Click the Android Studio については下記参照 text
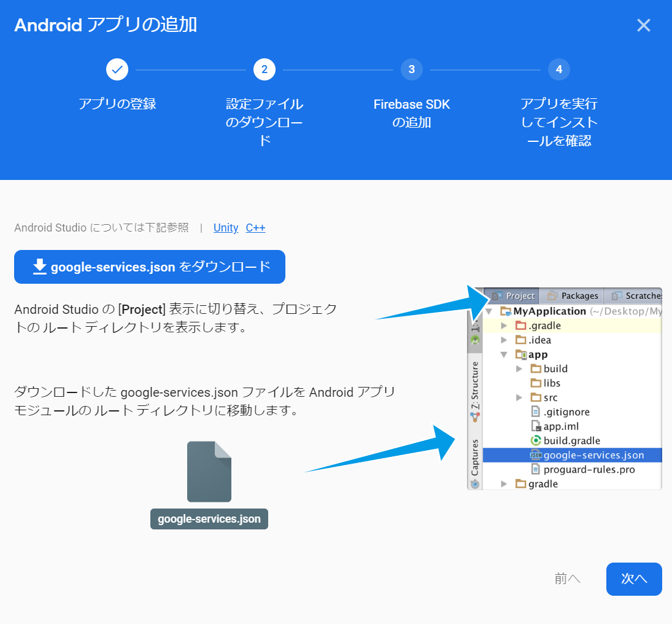This screenshot has width=672, height=624. 102,228
